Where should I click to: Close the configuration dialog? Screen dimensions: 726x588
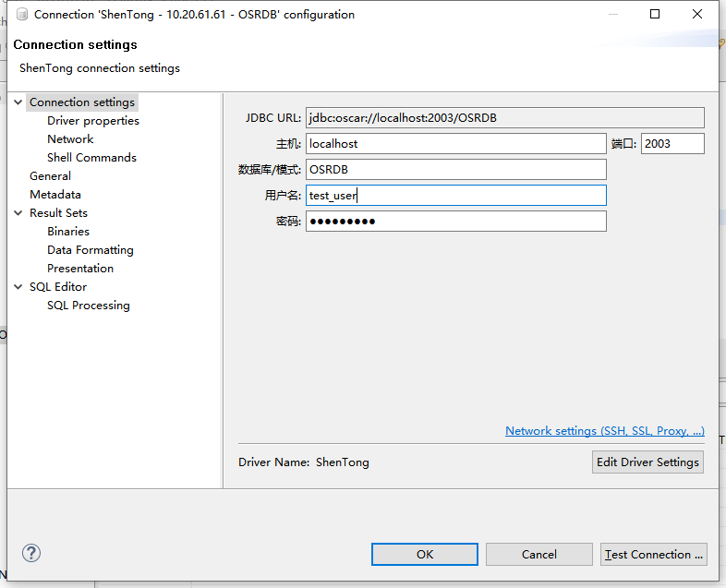(697, 15)
